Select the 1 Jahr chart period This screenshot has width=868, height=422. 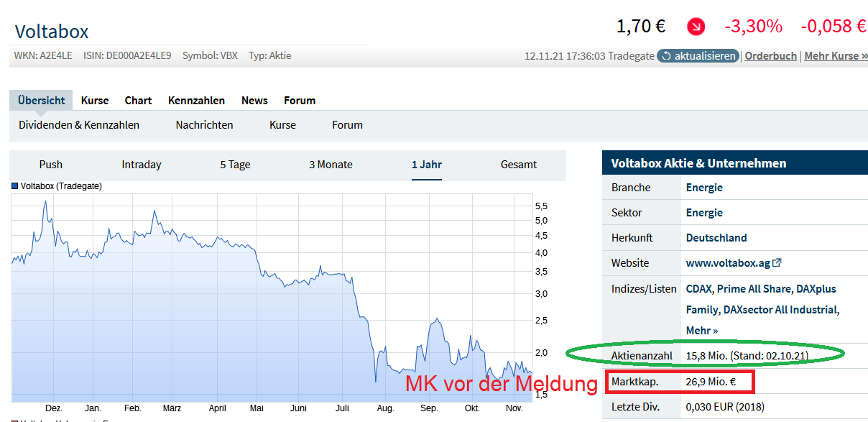click(x=426, y=165)
